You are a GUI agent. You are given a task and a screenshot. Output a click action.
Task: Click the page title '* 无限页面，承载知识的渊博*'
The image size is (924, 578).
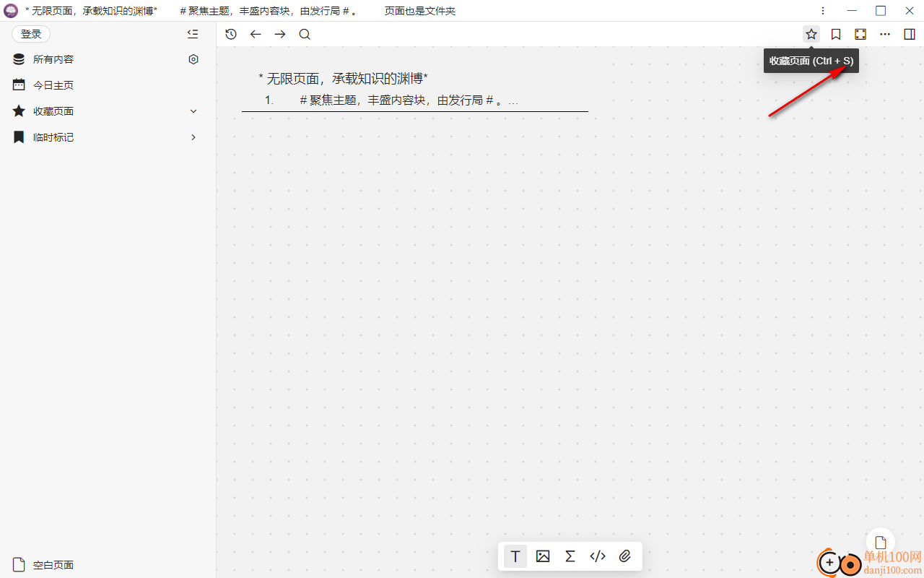[x=344, y=78]
